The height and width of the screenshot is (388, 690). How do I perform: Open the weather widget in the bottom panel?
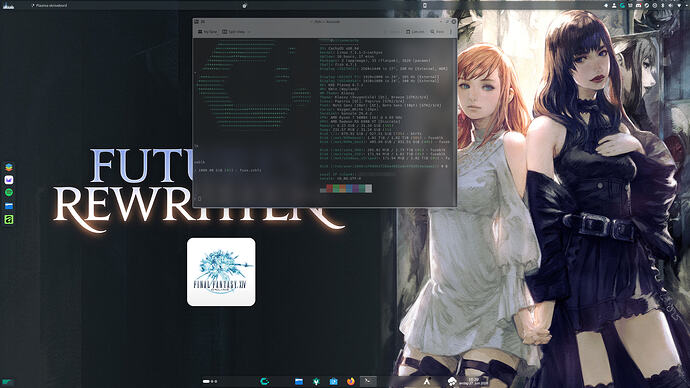click(452, 381)
